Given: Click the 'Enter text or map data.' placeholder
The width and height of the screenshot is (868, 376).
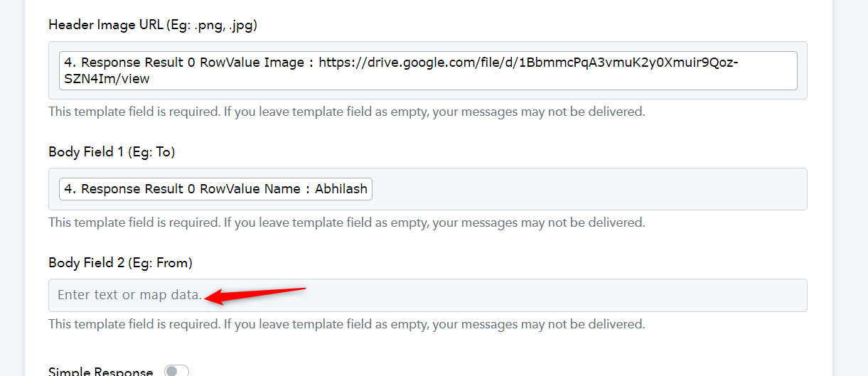Looking at the screenshot, I should pyautogui.click(x=129, y=295).
